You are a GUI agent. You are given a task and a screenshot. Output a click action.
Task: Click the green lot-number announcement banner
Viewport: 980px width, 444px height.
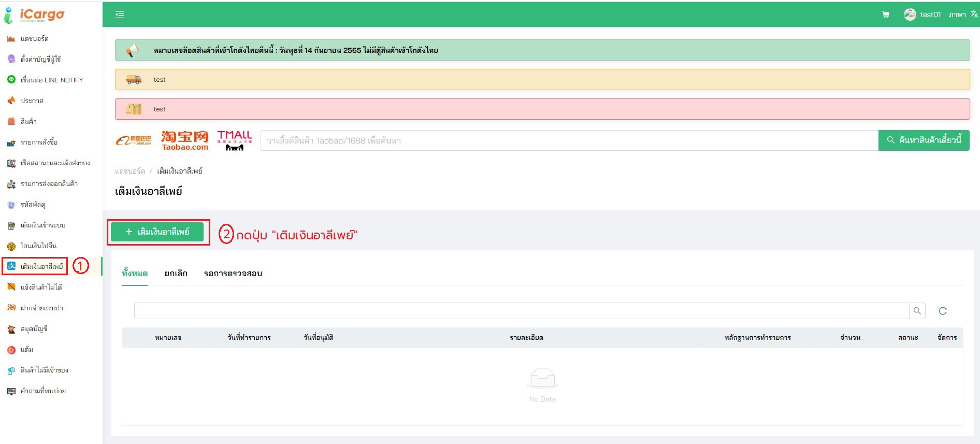[x=542, y=50]
